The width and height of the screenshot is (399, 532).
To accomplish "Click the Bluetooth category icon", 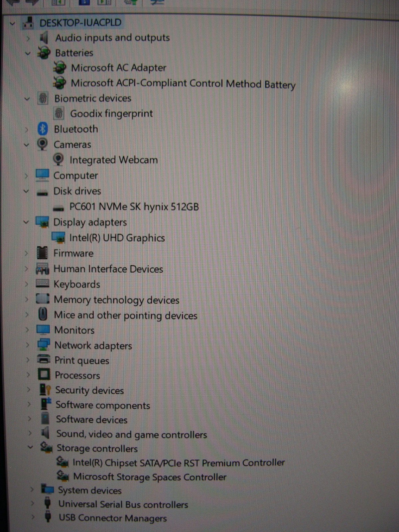I will 43,129.
